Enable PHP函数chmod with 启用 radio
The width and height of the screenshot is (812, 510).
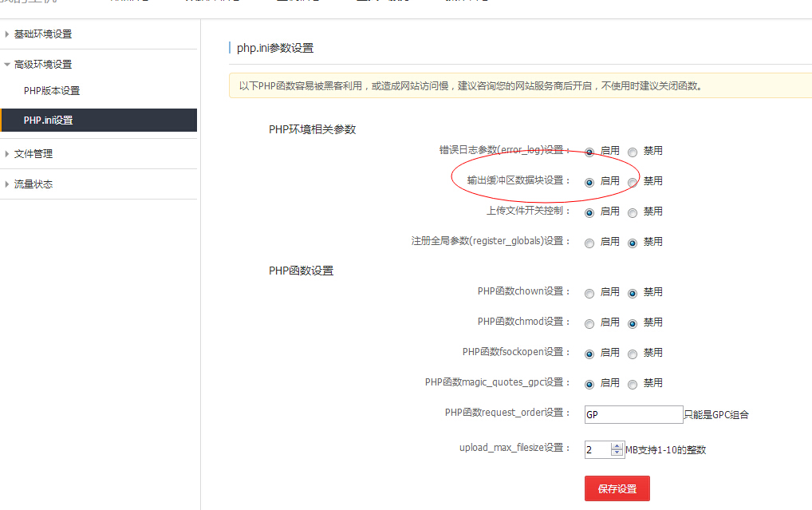(x=589, y=323)
